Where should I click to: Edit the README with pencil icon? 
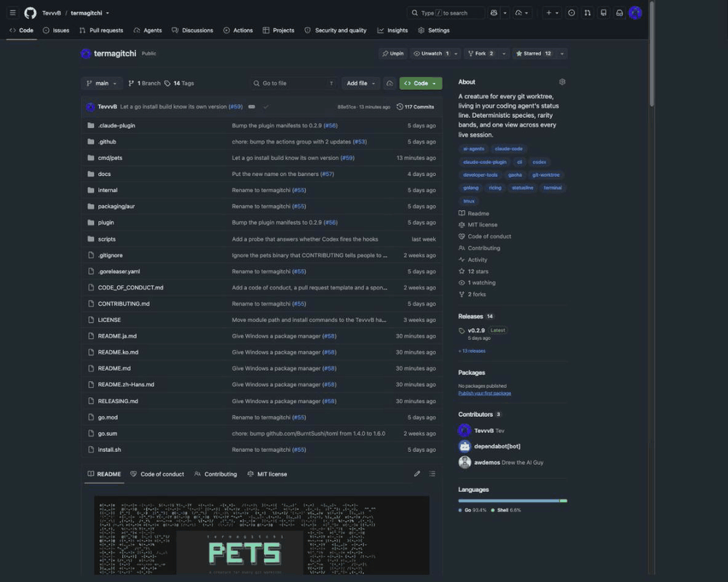417,474
